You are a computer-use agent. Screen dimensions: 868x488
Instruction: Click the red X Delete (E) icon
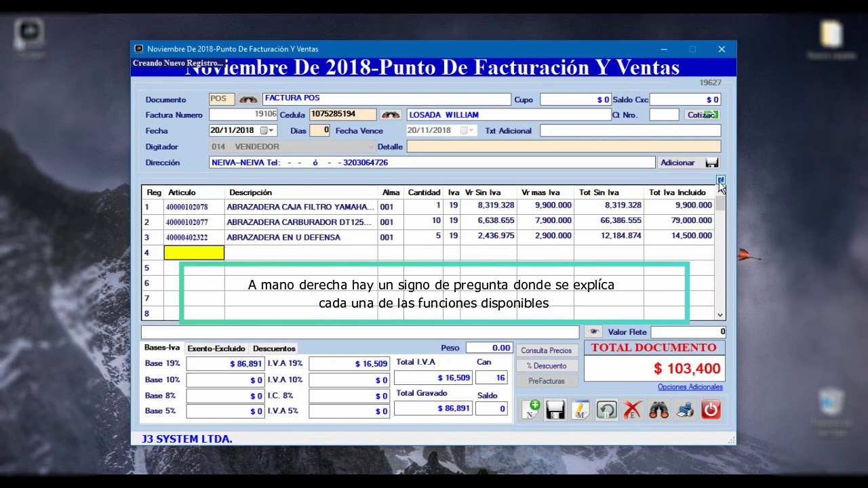(632, 409)
